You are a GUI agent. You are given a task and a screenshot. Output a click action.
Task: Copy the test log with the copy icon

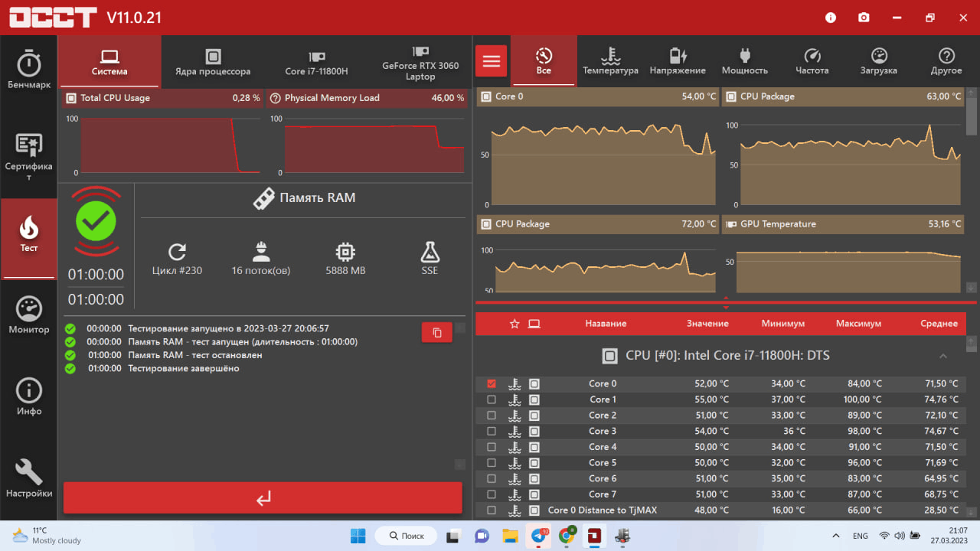click(x=437, y=332)
